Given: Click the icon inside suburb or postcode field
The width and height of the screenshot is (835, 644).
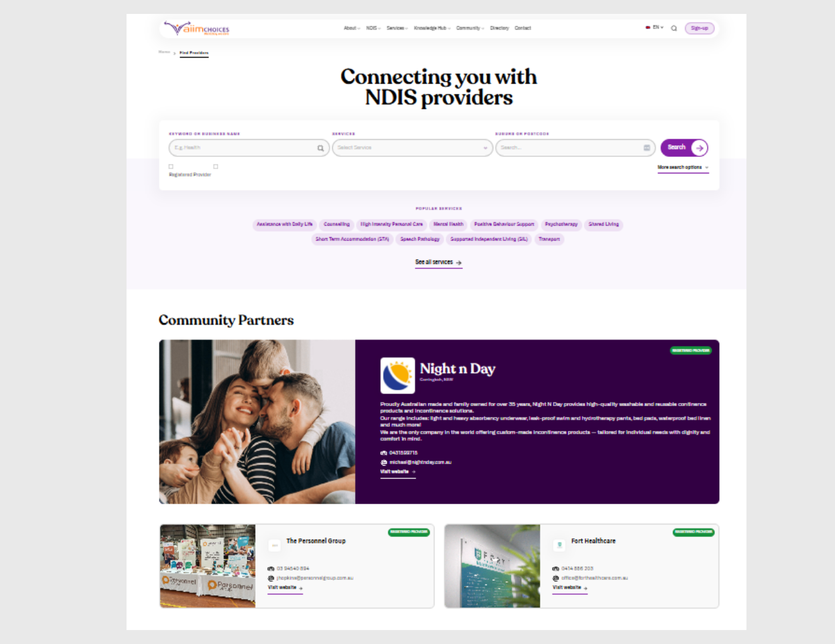Looking at the screenshot, I should [x=646, y=147].
